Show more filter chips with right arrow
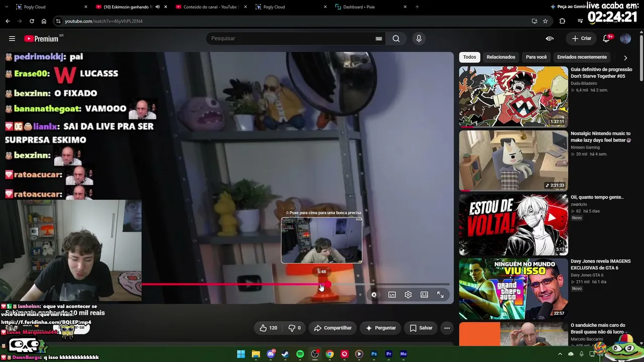 (625, 57)
